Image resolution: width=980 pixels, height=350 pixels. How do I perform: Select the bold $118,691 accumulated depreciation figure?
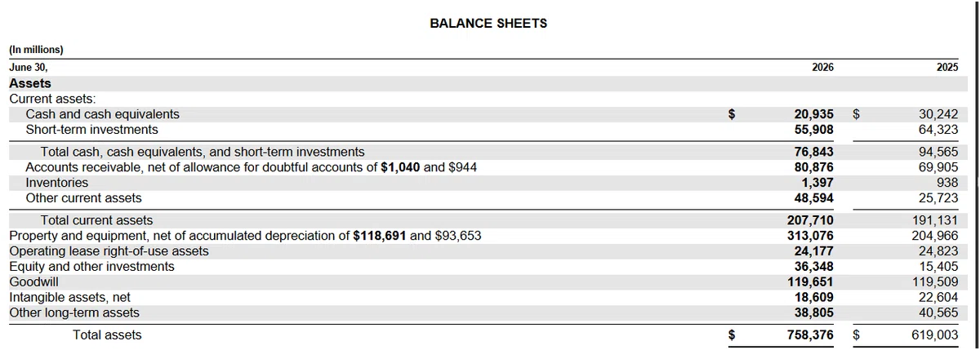[379, 236]
